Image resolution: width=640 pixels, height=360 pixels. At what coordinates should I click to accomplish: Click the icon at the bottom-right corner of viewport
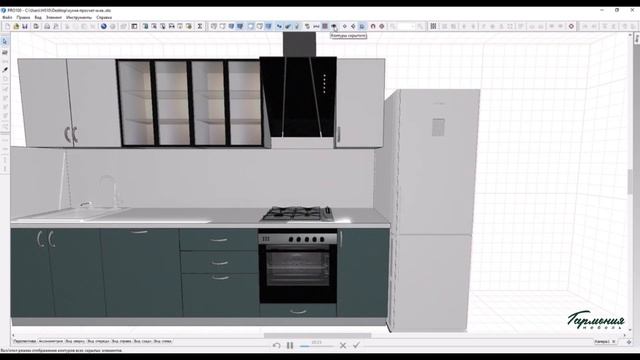[629, 342]
